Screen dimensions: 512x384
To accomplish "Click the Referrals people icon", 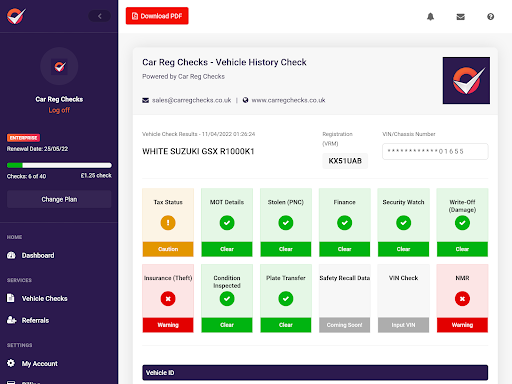I will (x=12, y=320).
